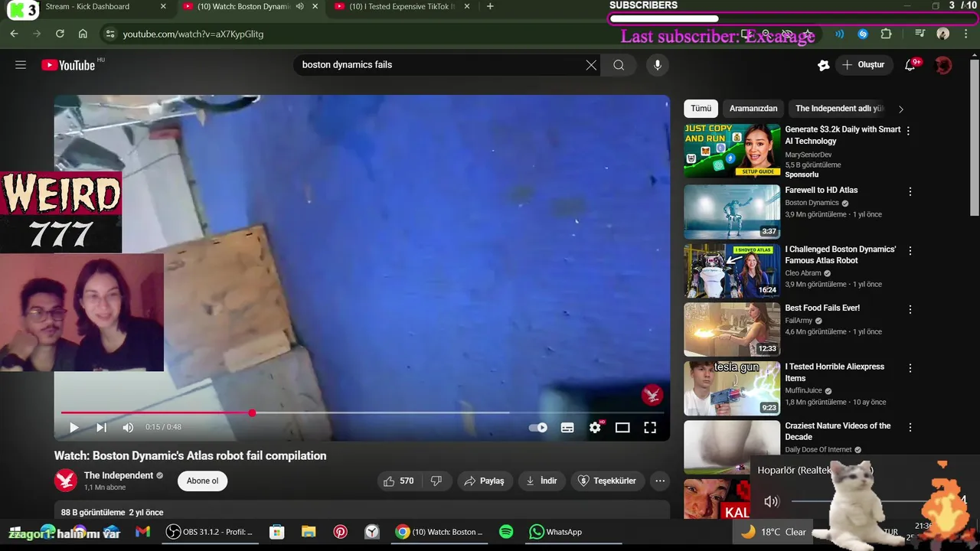Enter fullscreen on the video player
The width and height of the screenshot is (980, 551).
pos(650,428)
